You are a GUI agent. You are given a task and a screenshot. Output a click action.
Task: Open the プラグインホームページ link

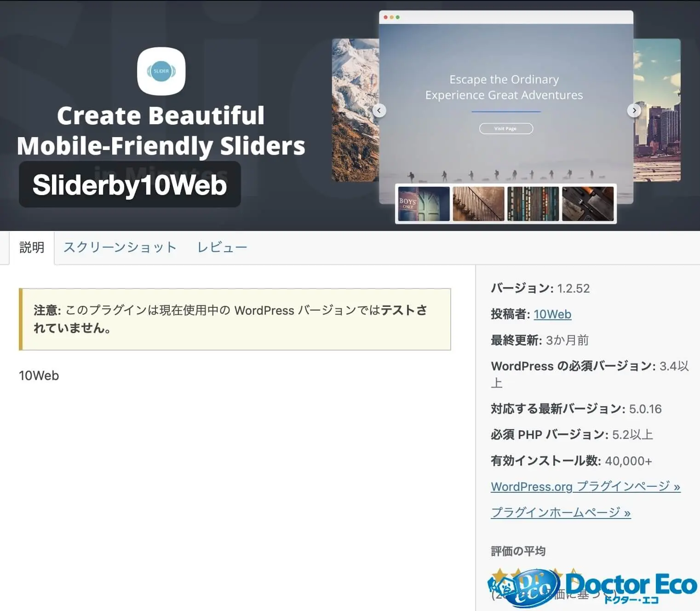coord(561,512)
